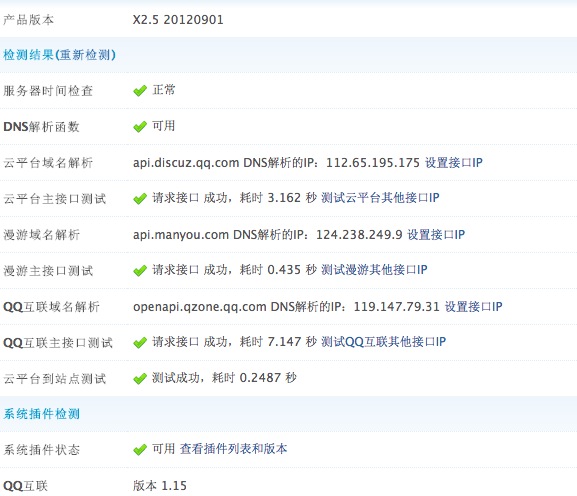Click the 漫游域名解析 label
Viewport: 577px width, 496px height.
coord(41,235)
